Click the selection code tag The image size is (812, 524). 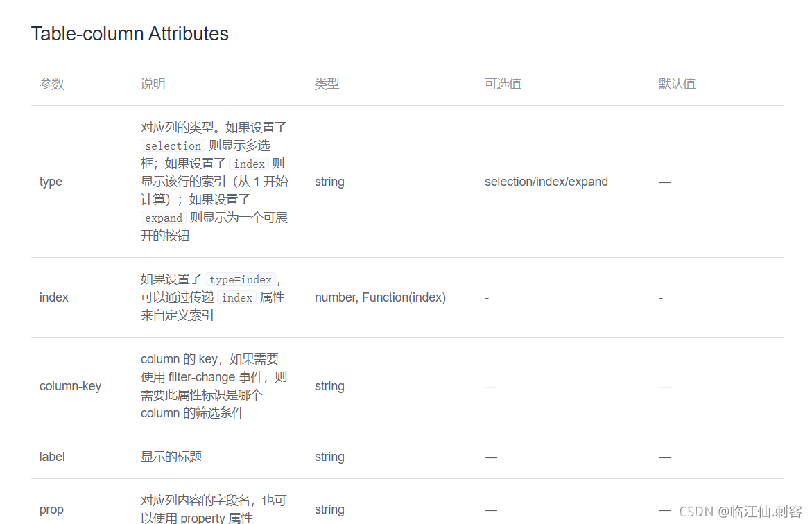[x=173, y=146]
